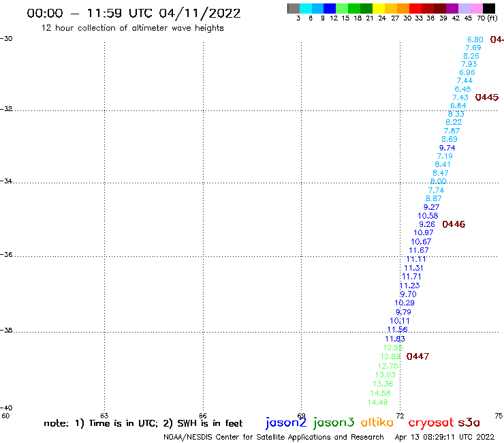Click the longitude axis label '66'
The width and height of the screenshot is (504, 443).
pos(203,416)
